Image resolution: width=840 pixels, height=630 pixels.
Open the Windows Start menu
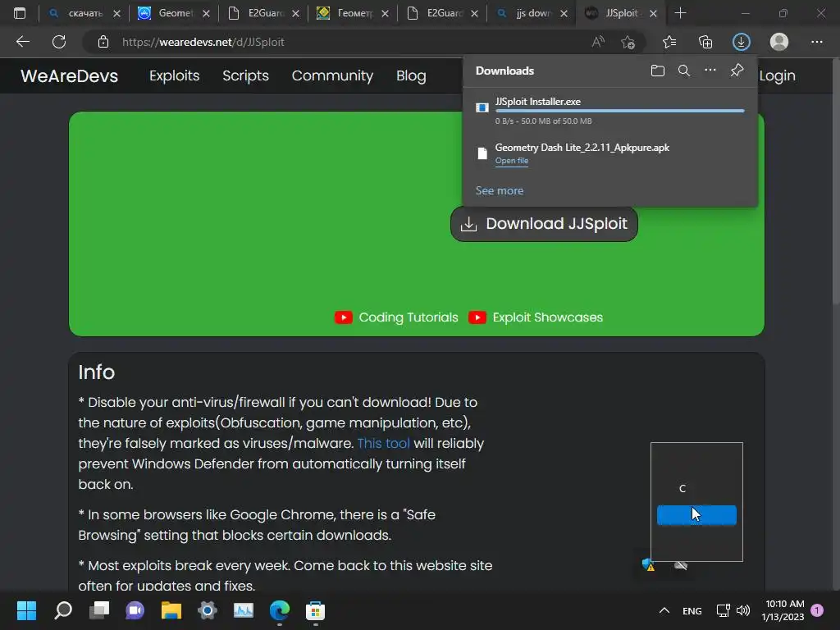coord(26,610)
